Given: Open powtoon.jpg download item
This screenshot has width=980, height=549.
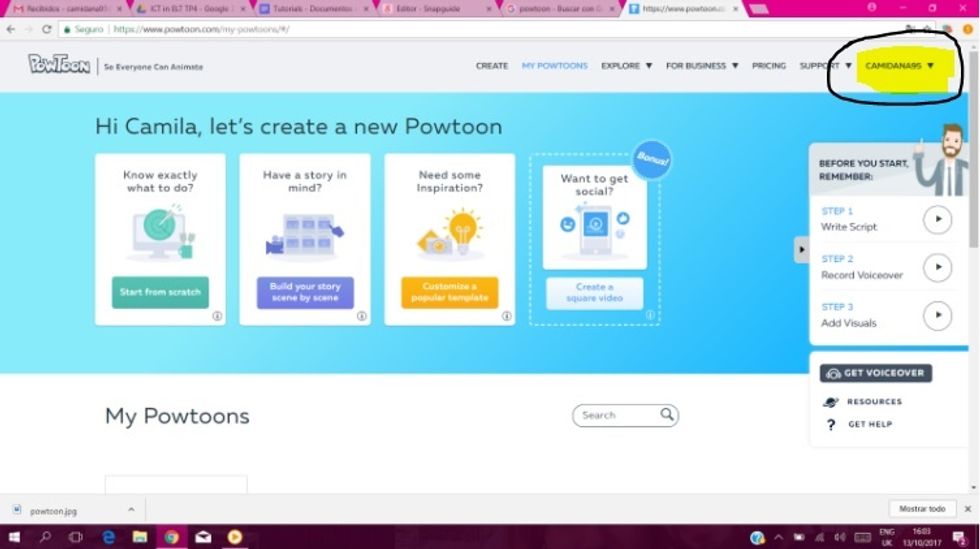Looking at the screenshot, I should pos(53,511).
